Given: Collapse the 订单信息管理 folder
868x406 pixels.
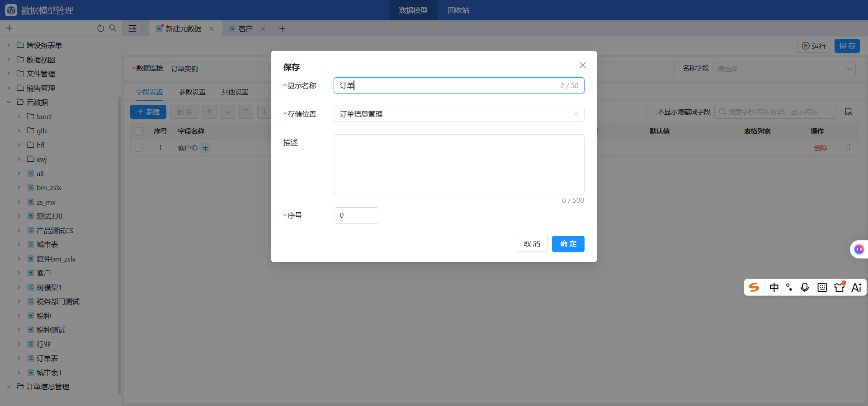Looking at the screenshot, I should [x=9, y=387].
